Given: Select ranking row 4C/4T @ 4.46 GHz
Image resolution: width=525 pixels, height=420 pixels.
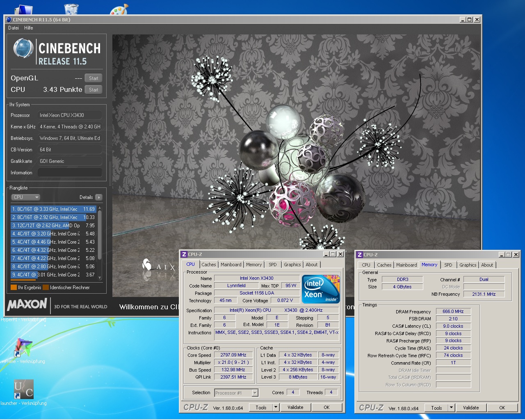Looking at the screenshot, I should tap(53, 242).
